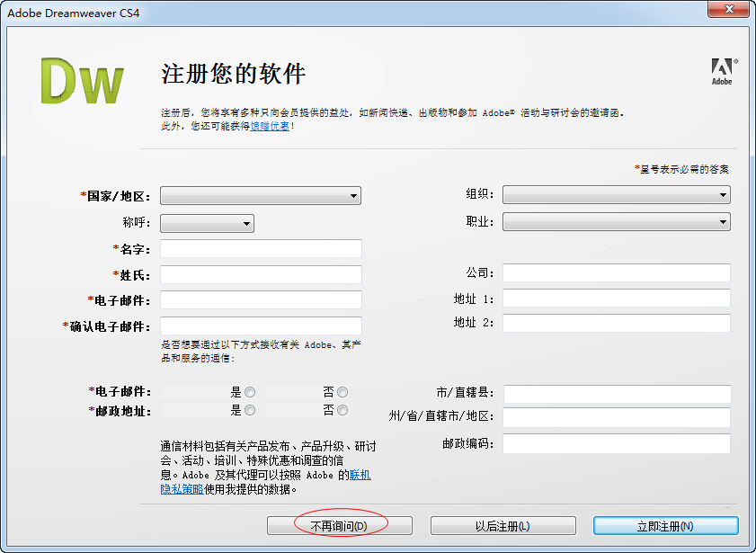Viewport: 756px width, 553px height.
Task: Focus the 姓氏 input field
Action: click(261, 275)
